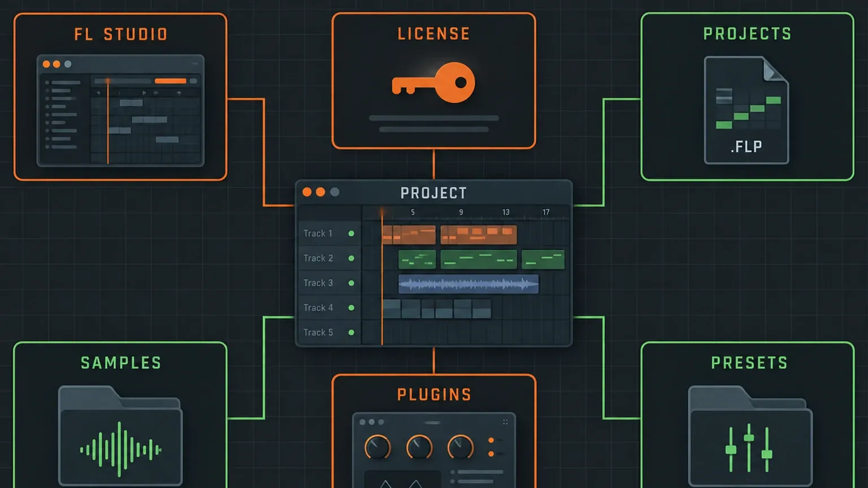
Task: Click the second orange dot in Project window
Action: pyautogui.click(x=320, y=192)
